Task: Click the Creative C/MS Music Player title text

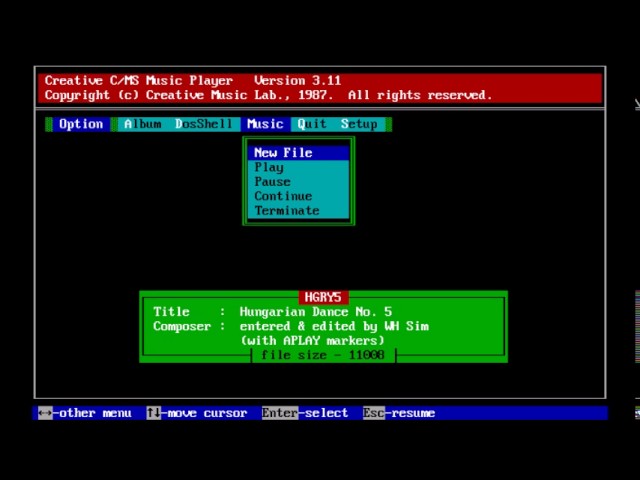Action: 139,80
